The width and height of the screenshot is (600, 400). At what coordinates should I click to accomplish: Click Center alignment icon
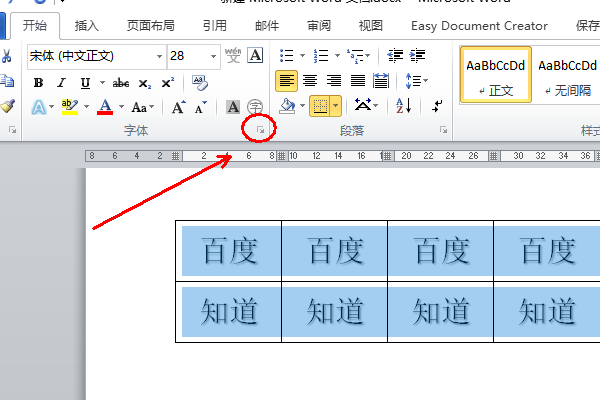pyautogui.click(x=310, y=81)
